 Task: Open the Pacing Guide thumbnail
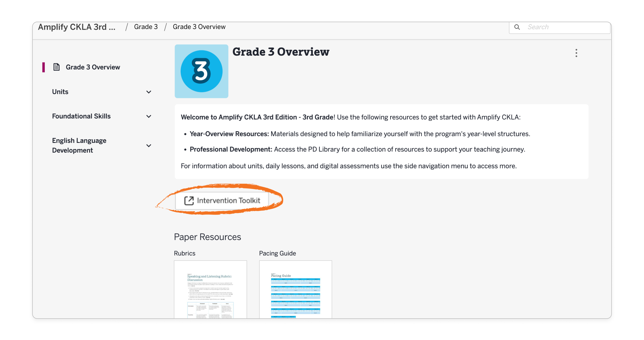pos(295,289)
